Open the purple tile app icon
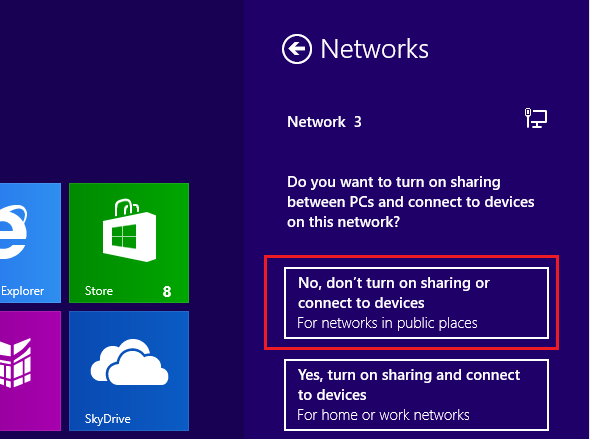Image resolution: width=591 pixels, height=439 pixels. (x=15, y=363)
